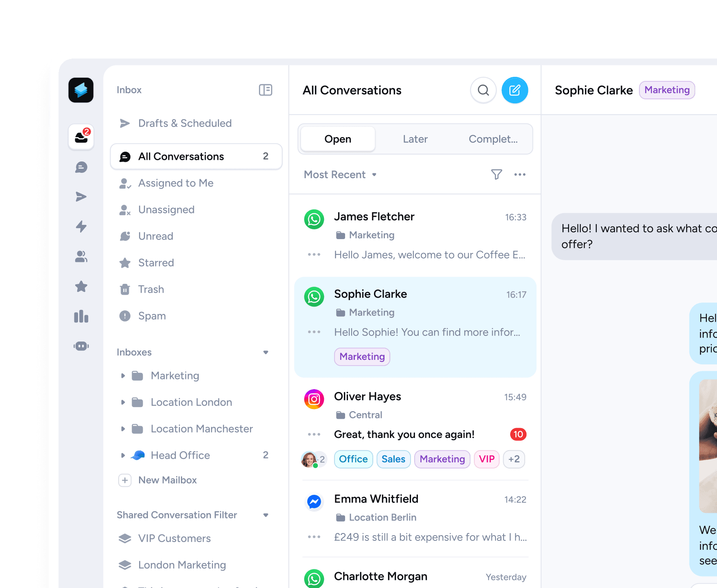Collapse the Inboxes section

[266, 352]
